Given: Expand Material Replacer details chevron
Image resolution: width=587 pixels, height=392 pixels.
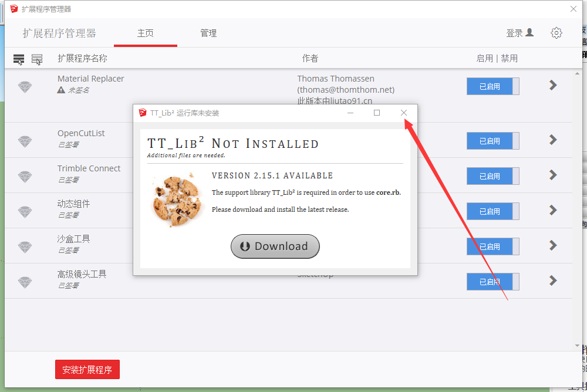Looking at the screenshot, I should point(553,85).
